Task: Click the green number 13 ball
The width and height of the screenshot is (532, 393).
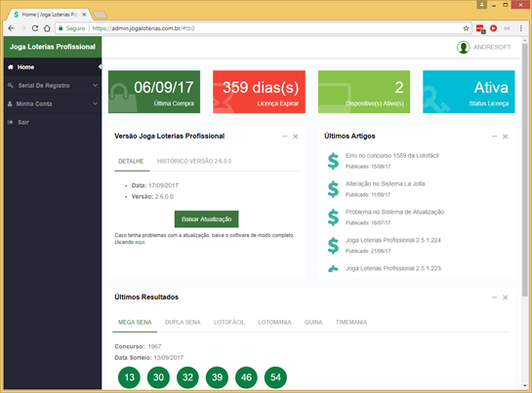Action: (129, 377)
